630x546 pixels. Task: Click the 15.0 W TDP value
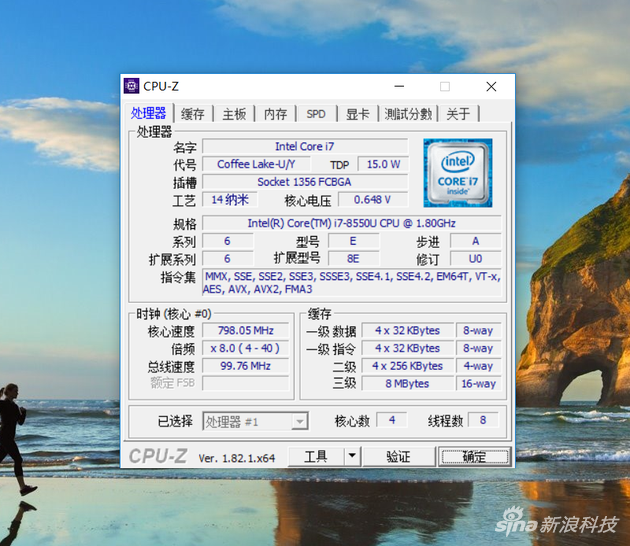point(383,164)
